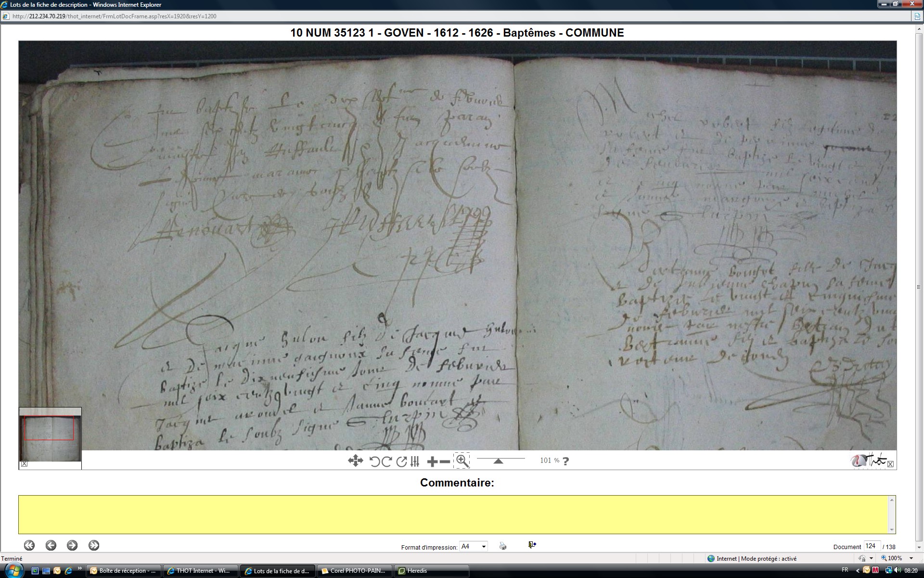
Task: Click zoom level slider handle
Action: 498,461
